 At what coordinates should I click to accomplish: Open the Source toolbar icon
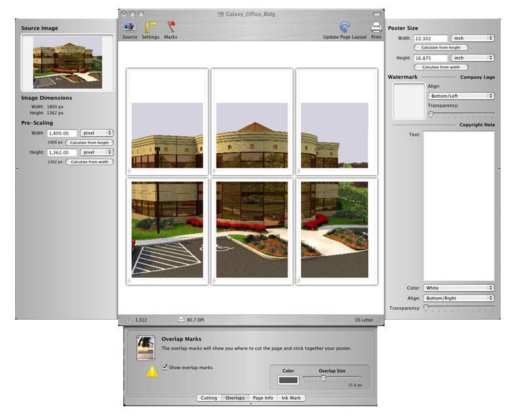pos(129,28)
